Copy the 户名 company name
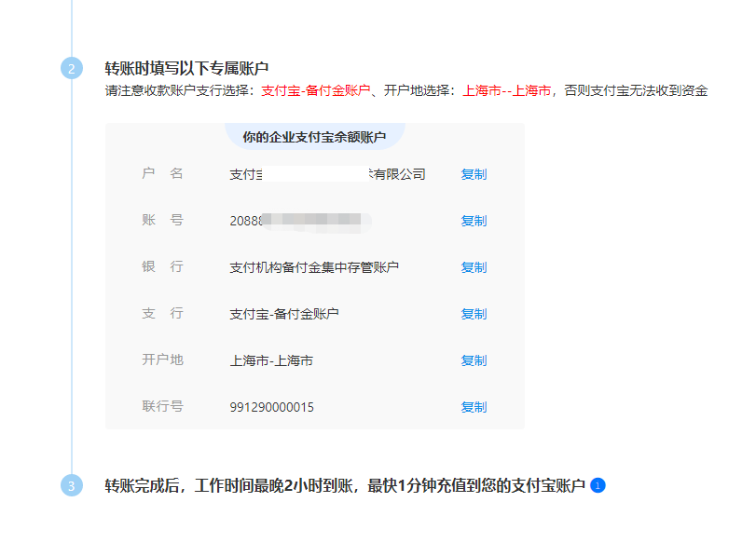756x543 pixels. pos(474,174)
